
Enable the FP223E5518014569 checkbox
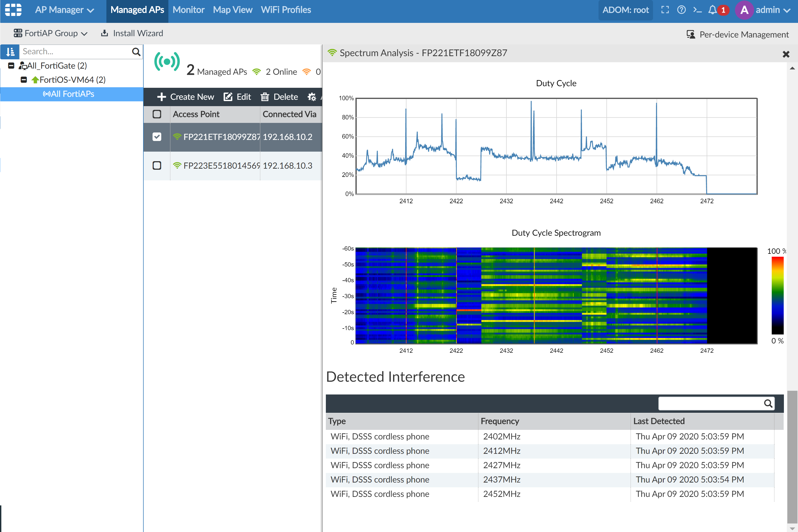click(157, 165)
